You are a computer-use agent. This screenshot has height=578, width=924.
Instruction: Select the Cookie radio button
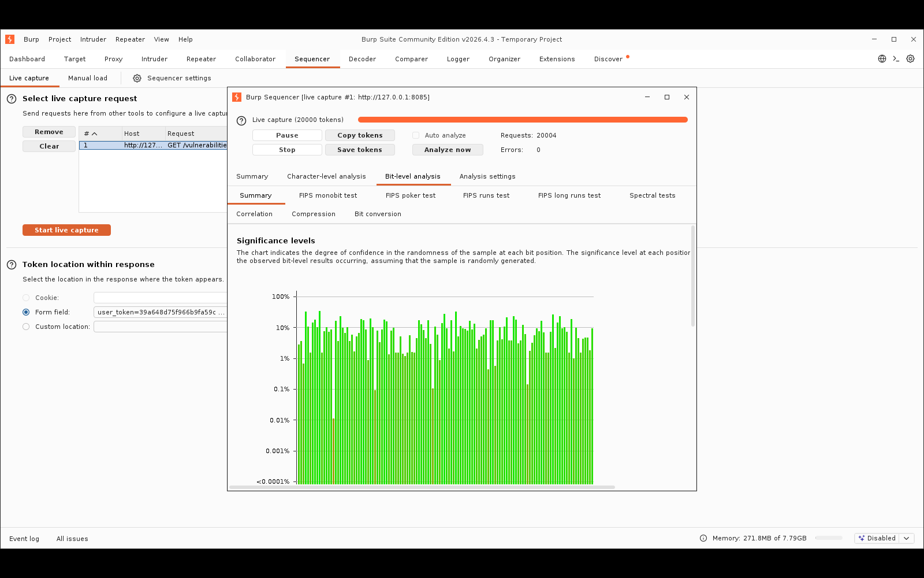pos(26,298)
